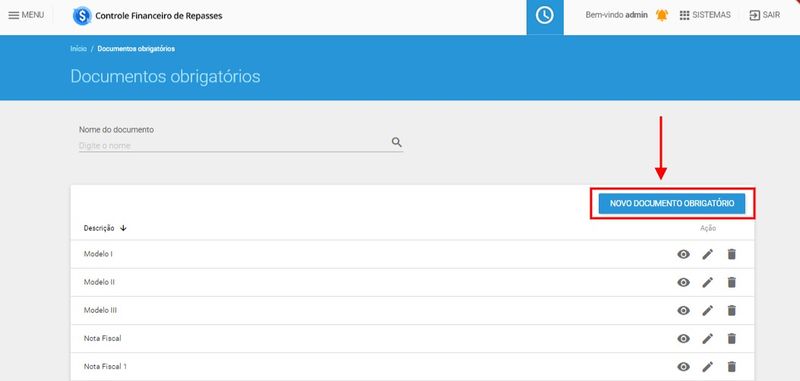Delete Modelo III with trash icon

tap(732, 310)
